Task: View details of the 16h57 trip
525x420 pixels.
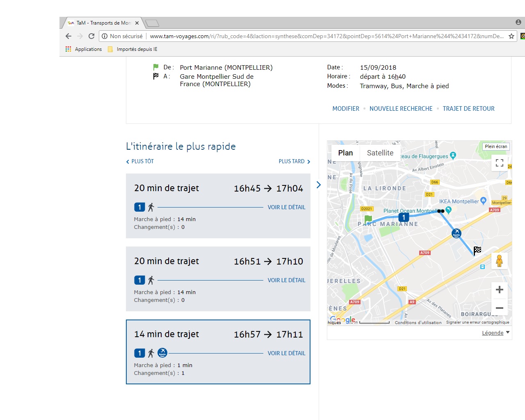Action: (x=286, y=353)
